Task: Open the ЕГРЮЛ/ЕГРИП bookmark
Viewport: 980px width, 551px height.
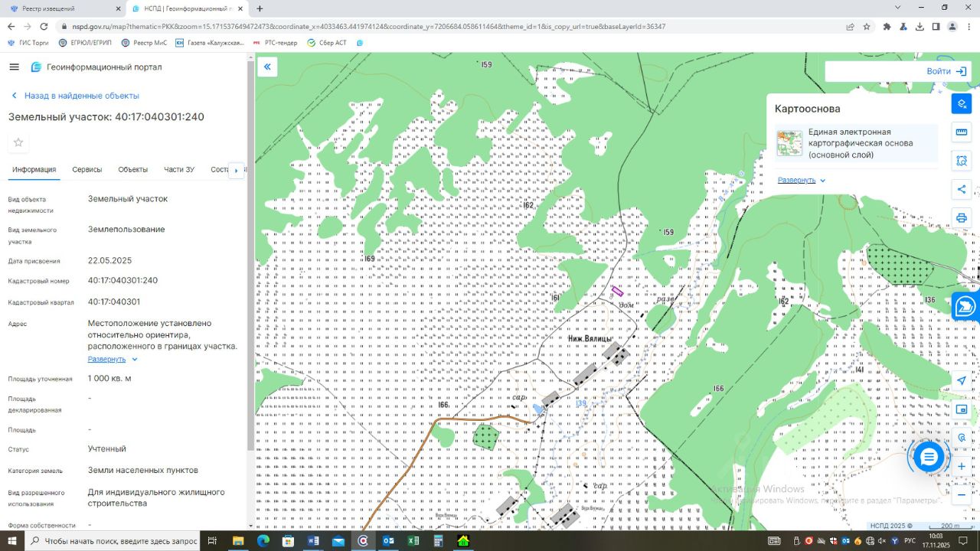Action: [x=85, y=43]
